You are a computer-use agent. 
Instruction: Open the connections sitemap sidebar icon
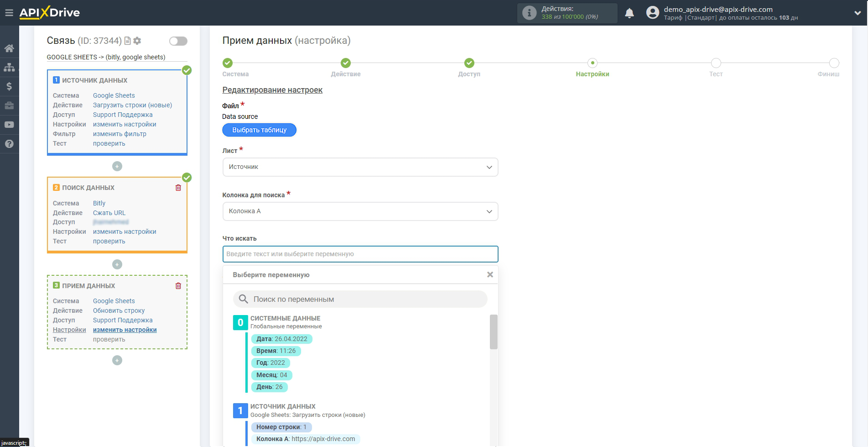(x=9, y=67)
